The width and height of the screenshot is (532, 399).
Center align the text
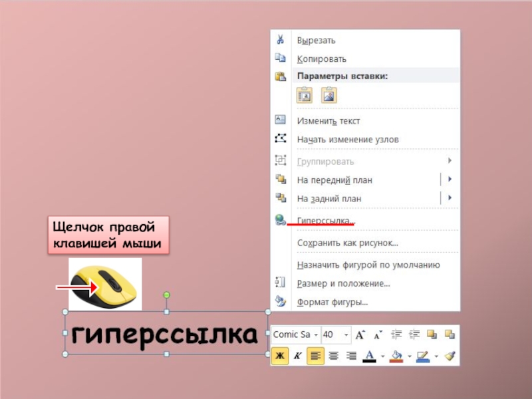334,356
